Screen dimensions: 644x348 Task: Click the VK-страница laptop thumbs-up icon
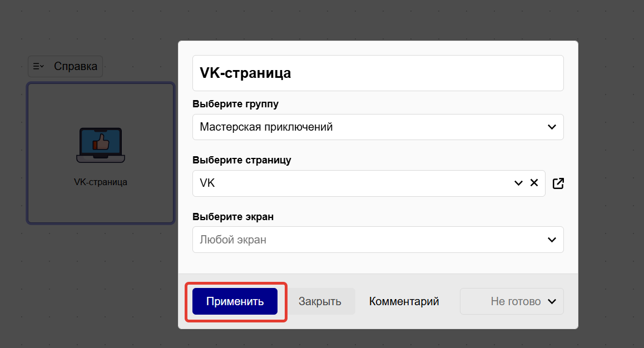click(101, 145)
